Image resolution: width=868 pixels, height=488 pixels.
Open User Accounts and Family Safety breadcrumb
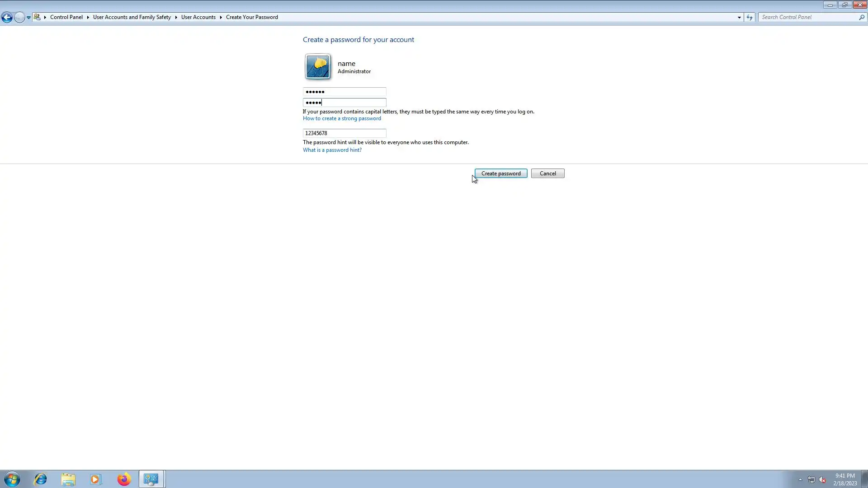[132, 17]
